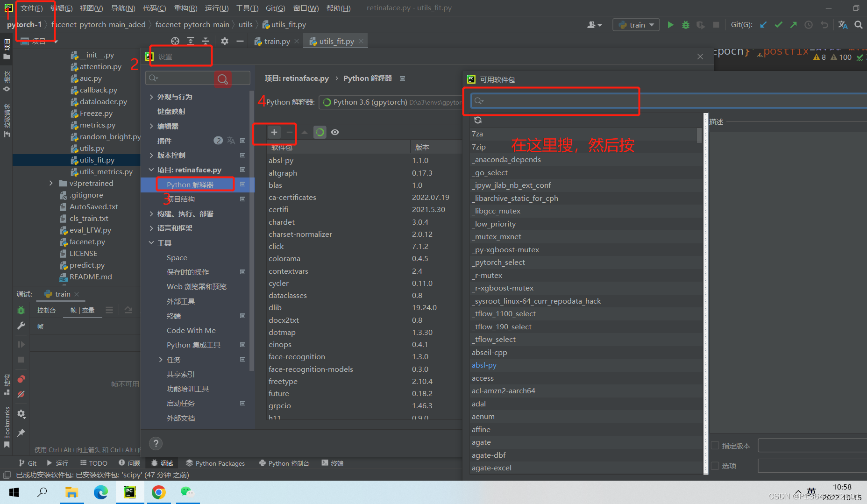Open the TODO tool window tab
The width and height of the screenshot is (867, 504).
(x=93, y=463)
